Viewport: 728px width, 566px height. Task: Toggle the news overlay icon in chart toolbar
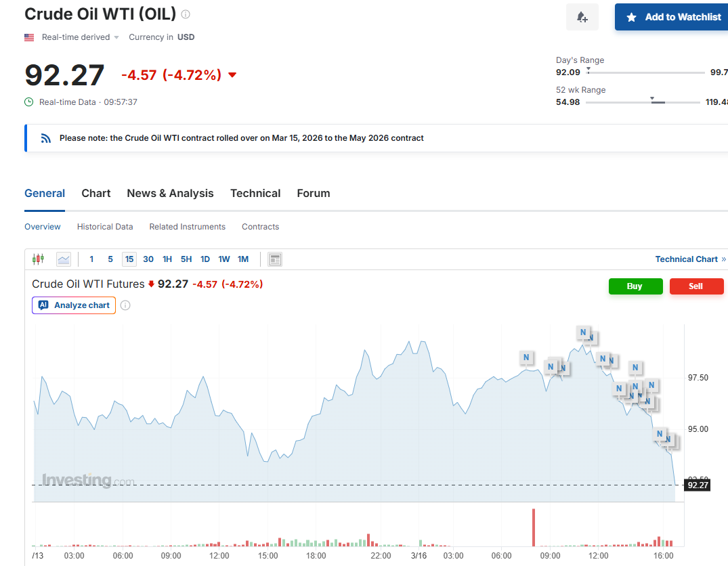coord(275,259)
